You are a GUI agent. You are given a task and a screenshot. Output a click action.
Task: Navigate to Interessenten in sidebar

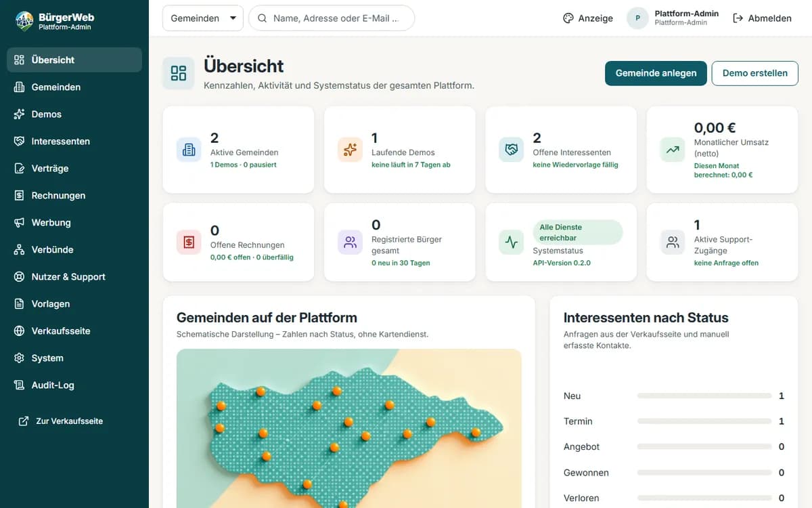coord(74,141)
